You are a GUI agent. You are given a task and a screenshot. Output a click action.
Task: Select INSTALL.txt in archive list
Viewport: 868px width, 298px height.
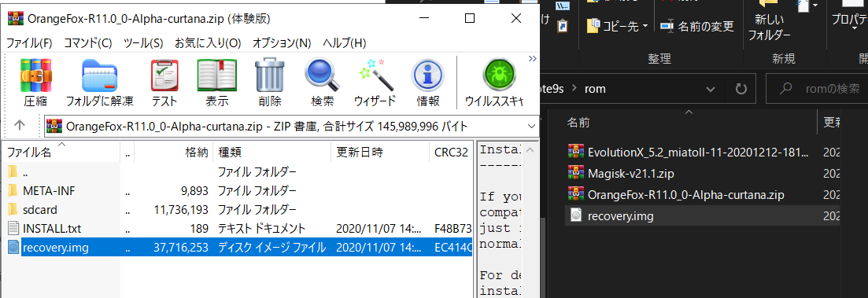pos(238,228)
